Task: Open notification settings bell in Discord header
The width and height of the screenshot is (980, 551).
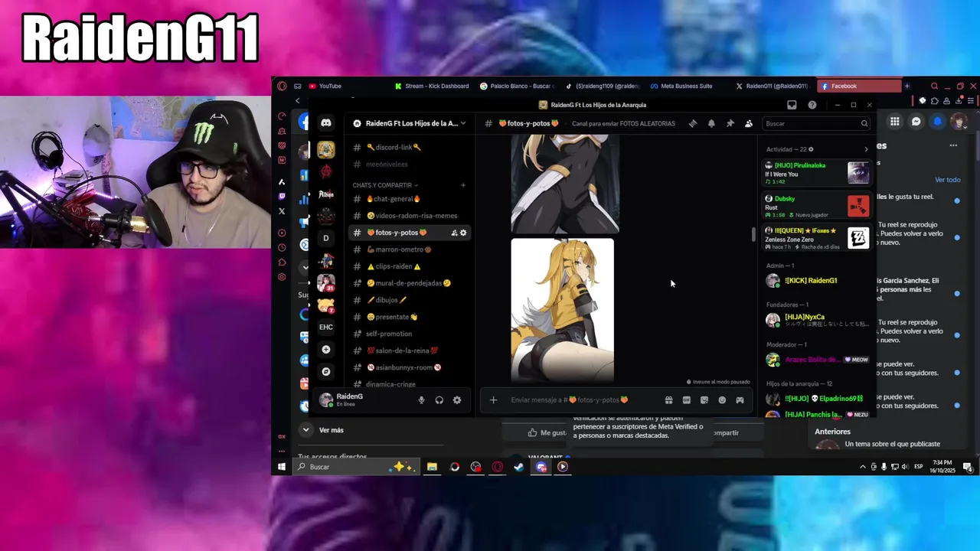Action: click(x=711, y=123)
